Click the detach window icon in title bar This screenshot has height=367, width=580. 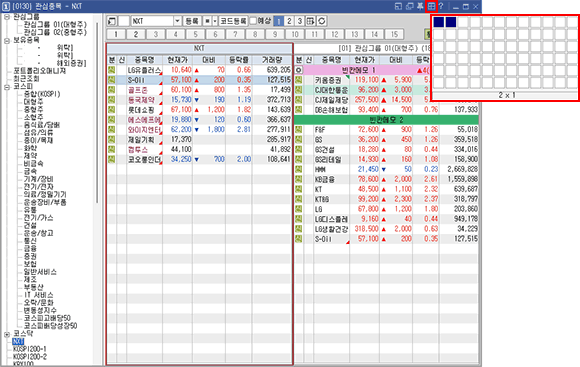(398, 6)
